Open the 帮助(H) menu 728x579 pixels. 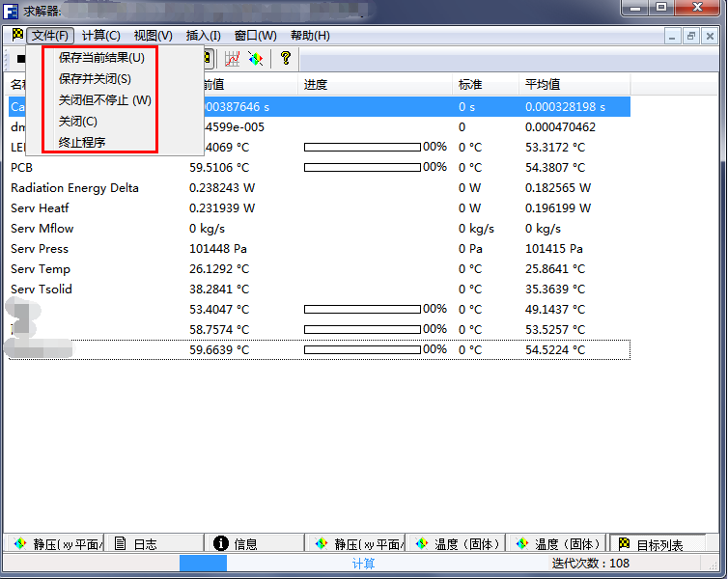click(x=310, y=36)
